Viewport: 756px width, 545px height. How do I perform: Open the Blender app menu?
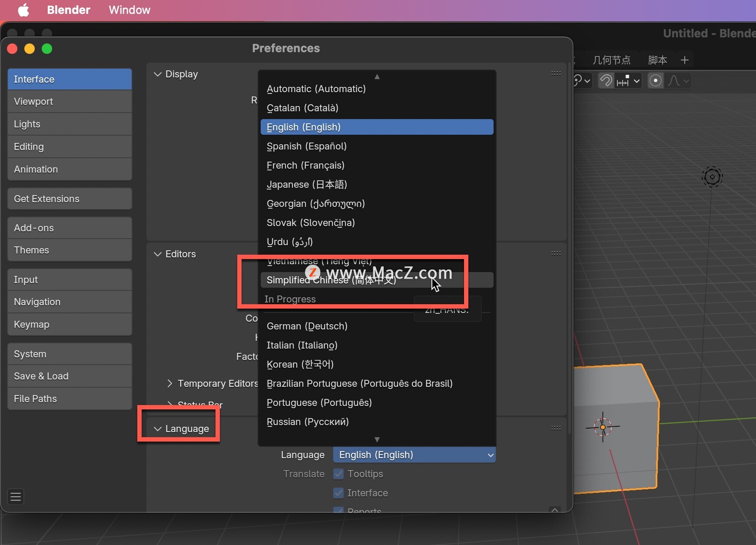tap(69, 10)
